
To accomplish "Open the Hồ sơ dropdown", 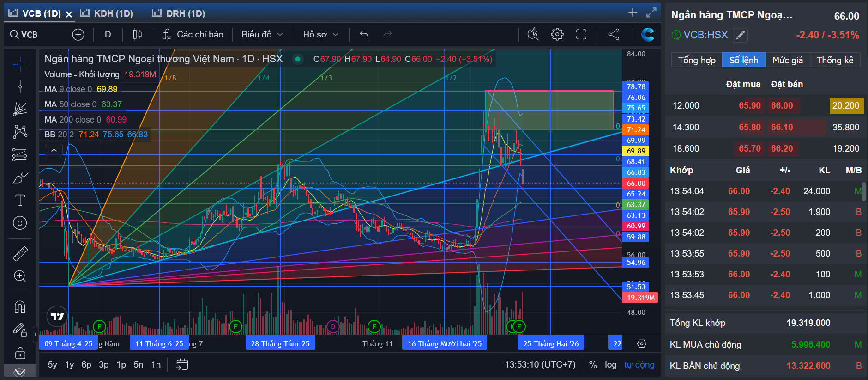I will (x=321, y=35).
